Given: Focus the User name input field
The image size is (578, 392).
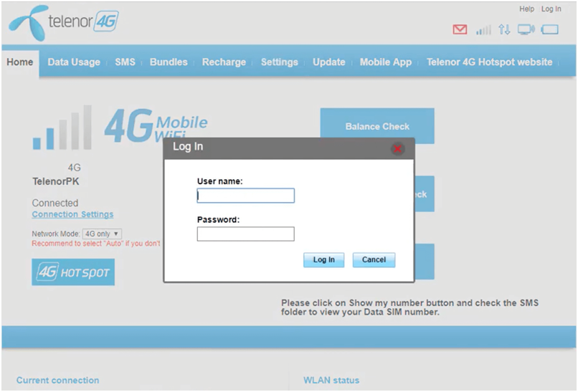Looking at the screenshot, I should click(x=245, y=196).
